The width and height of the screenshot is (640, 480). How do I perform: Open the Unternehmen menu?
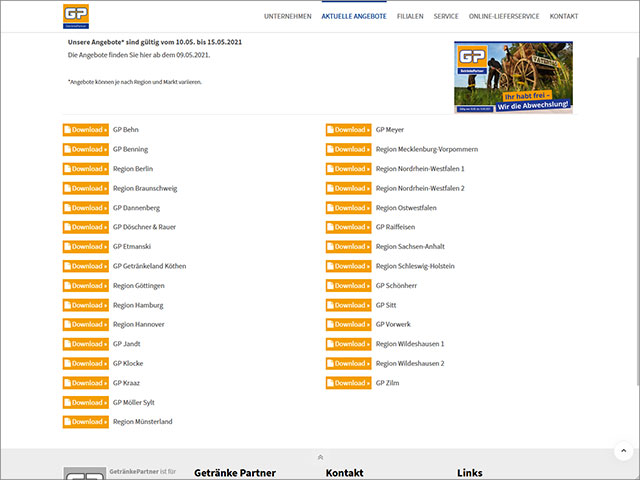pyautogui.click(x=287, y=16)
